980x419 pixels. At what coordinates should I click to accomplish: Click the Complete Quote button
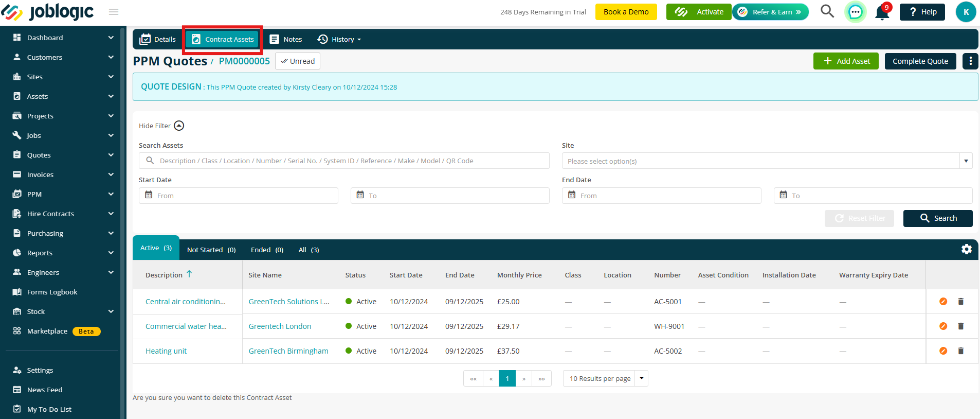coord(920,61)
